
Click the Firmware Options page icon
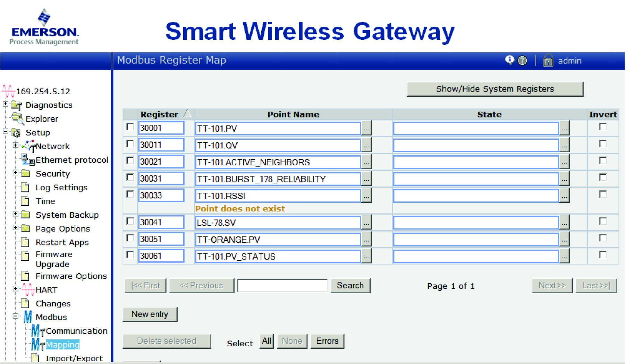coord(25,276)
